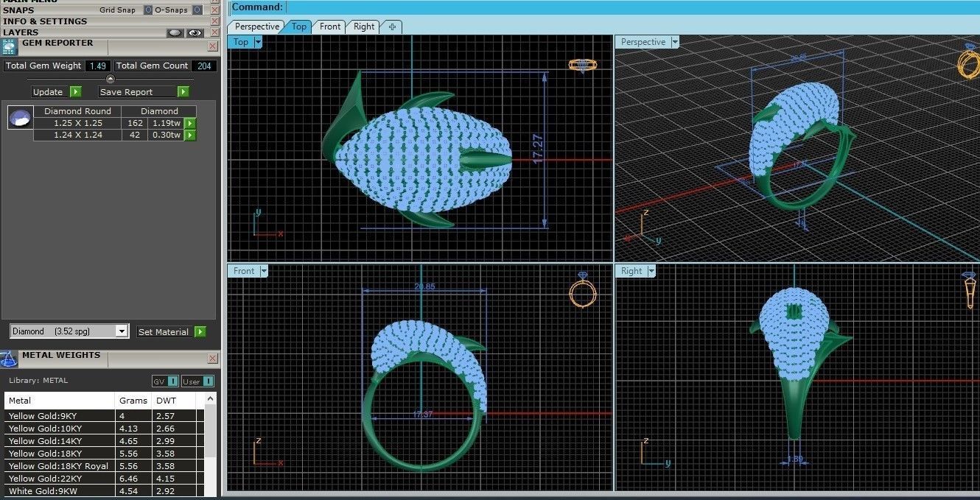Image resolution: width=980 pixels, height=500 pixels.
Task: Click the green arrow beside Update
Action: click(x=75, y=92)
